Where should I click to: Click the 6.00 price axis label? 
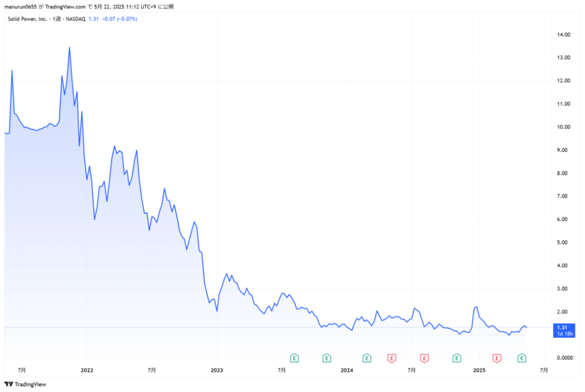[x=562, y=220]
